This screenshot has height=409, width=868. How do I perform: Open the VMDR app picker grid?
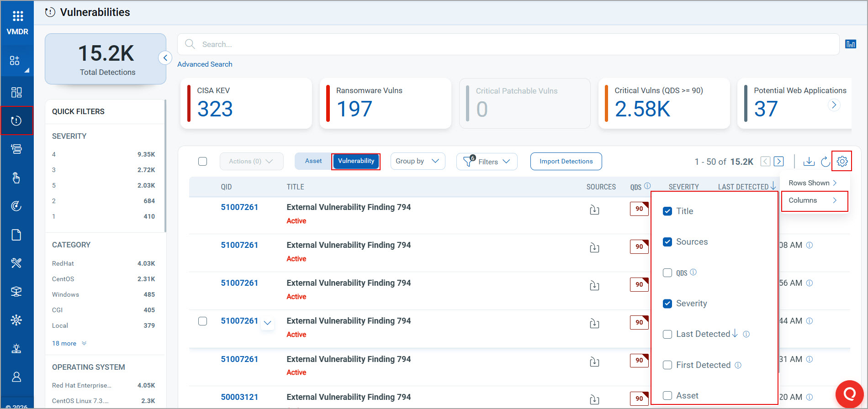17,16
